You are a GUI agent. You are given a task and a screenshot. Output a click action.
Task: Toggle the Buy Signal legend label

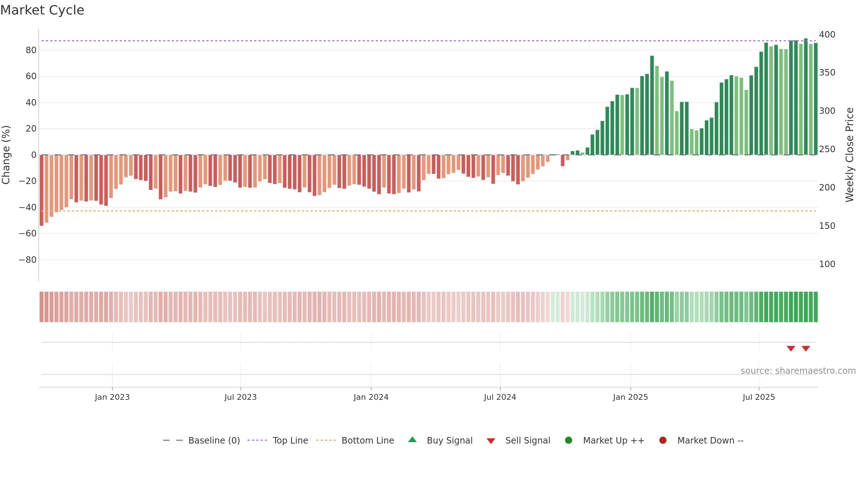click(450, 440)
